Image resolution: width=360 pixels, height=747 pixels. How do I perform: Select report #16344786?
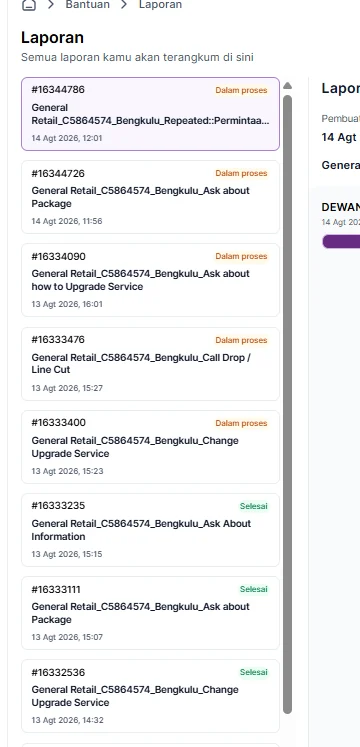click(x=150, y=114)
